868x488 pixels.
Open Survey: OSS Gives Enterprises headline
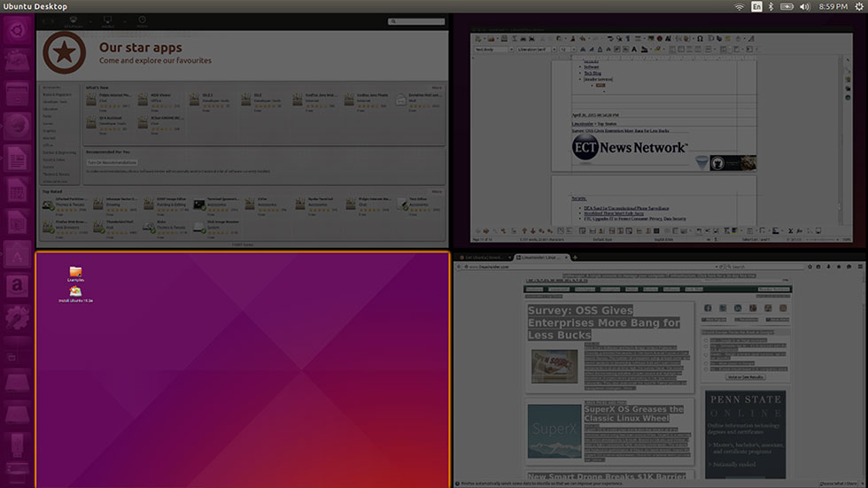603,322
